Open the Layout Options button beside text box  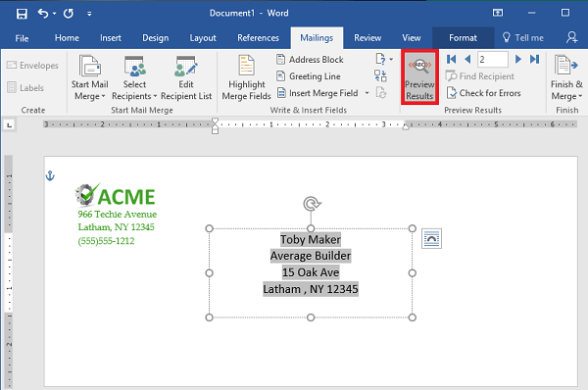(x=431, y=238)
